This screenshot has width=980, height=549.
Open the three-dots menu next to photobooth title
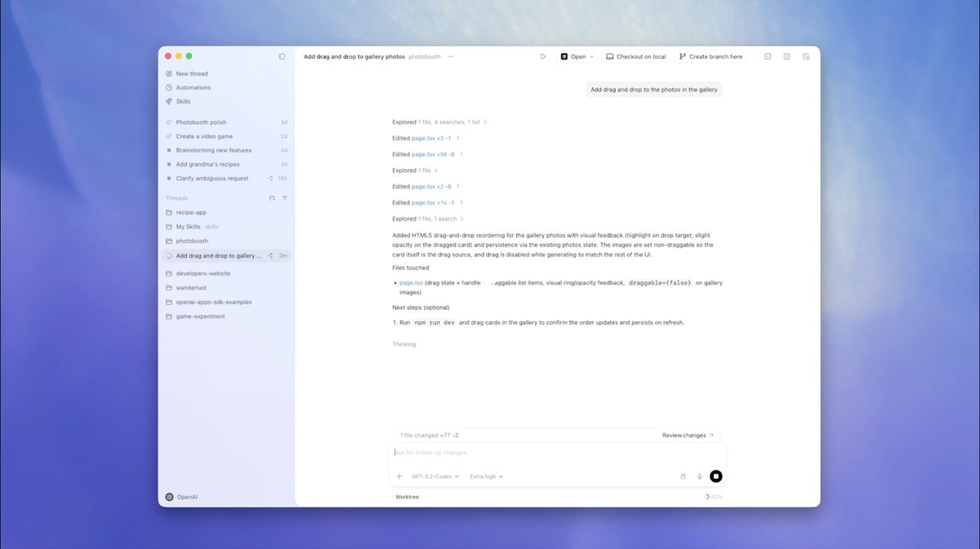click(450, 56)
